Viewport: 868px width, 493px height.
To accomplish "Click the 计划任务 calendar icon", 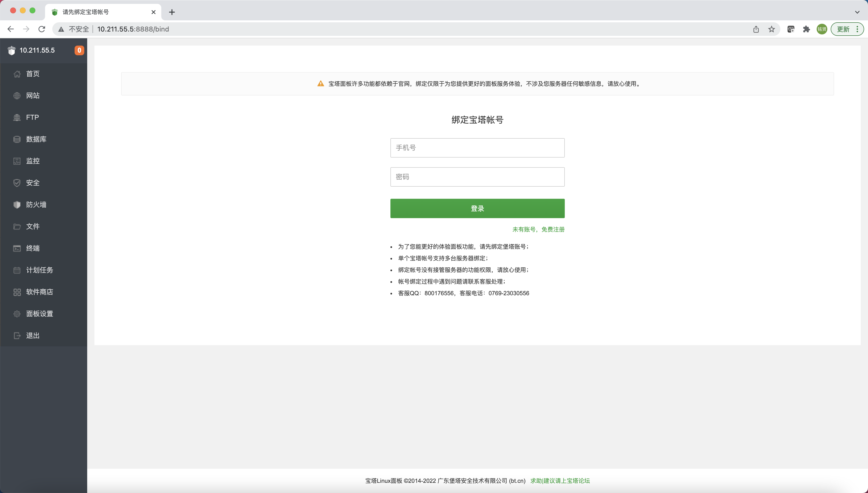I will click(x=17, y=270).
